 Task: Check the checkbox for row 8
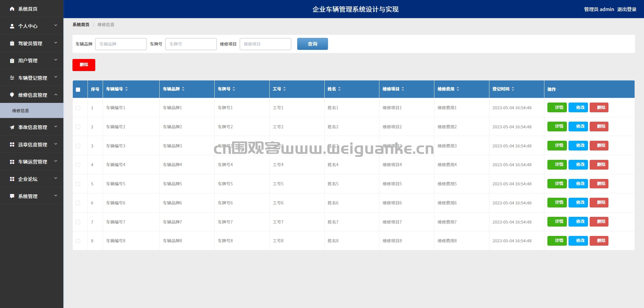click(x=78, y=241)
